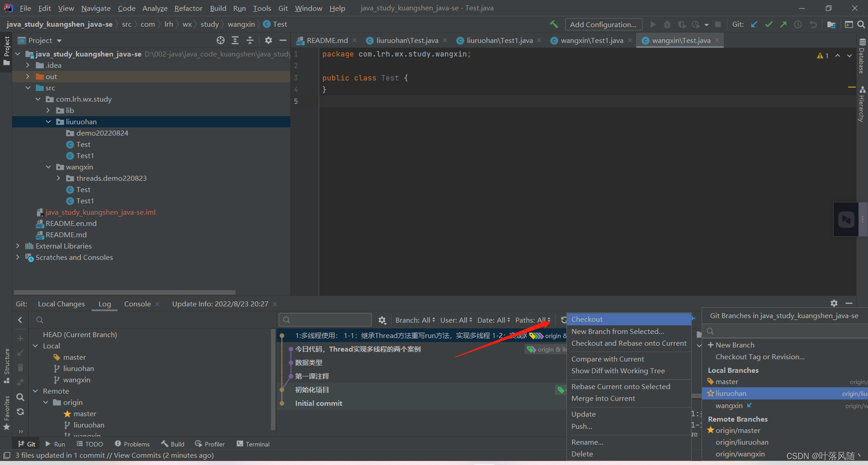This screenshot has width=868, height=465.
Task: Select master under Local in Git log
Action: pyautogui.click(x=74, y=357)
